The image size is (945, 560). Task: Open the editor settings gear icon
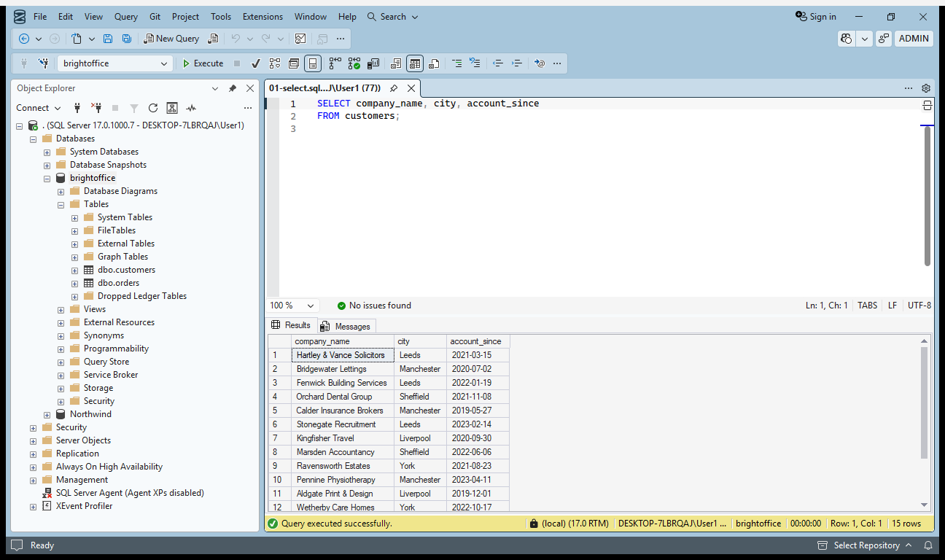tap(926, 88)
